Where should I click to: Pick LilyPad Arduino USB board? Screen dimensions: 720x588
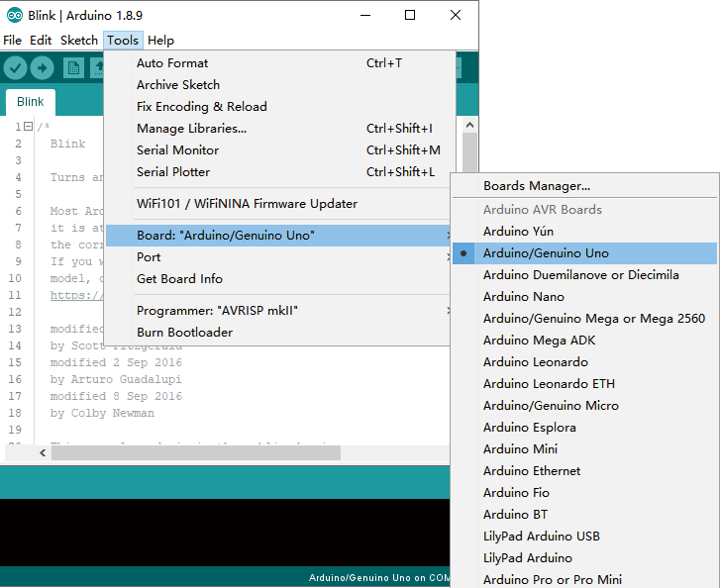(584, 537)
